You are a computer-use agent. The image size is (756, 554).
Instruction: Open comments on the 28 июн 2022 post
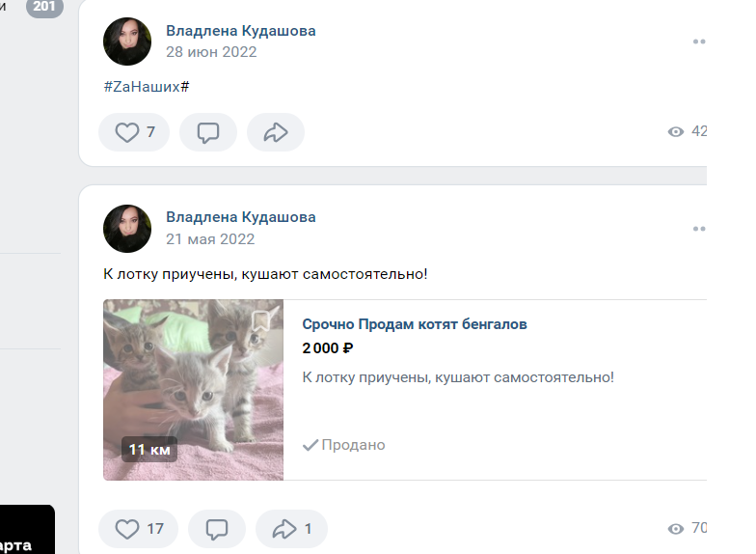pos(208,131)
